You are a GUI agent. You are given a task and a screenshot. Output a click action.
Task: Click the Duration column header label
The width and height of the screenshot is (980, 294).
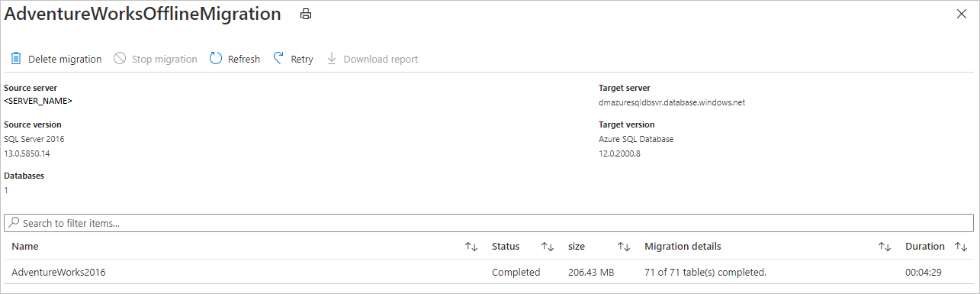click(925, 247)
